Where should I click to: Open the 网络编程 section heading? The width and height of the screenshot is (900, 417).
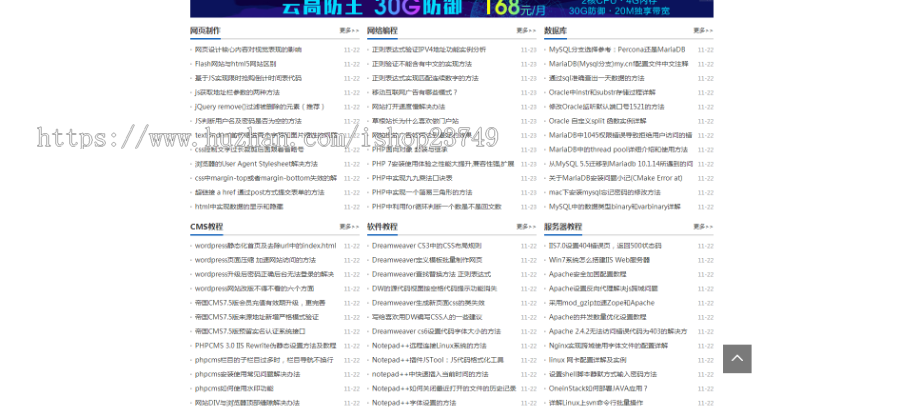tap(382, 30)
